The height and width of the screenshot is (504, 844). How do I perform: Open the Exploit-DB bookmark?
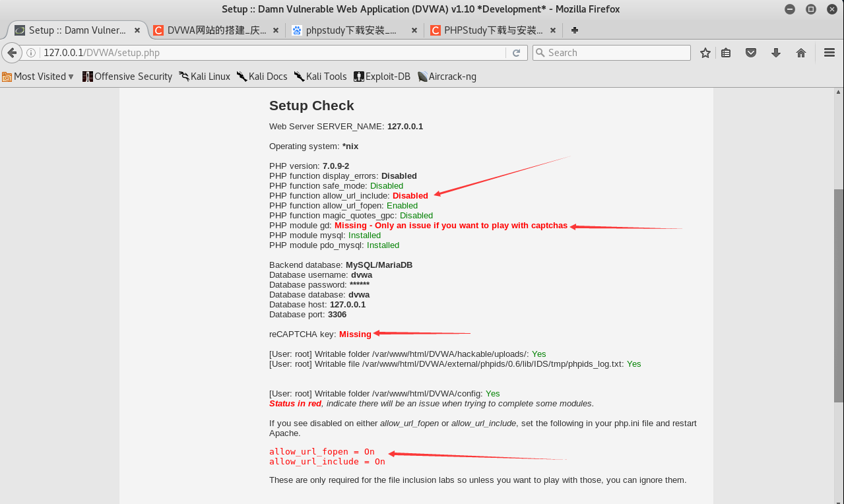click(x=381, y=76)
